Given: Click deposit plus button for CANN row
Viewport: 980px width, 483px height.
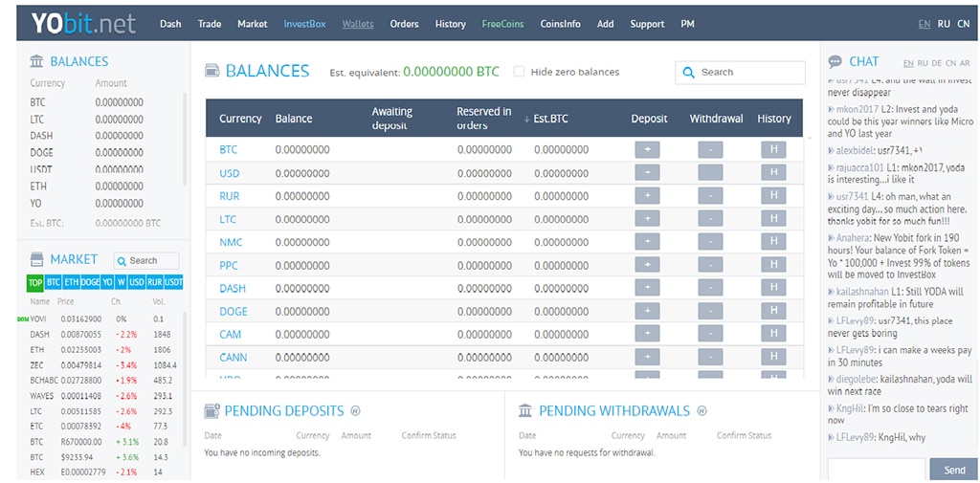Looking at the screenshot, I should pos(647,357).
